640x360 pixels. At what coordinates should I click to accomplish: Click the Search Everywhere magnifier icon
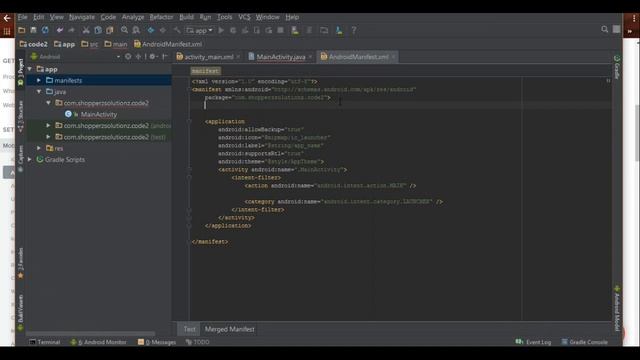pos(604,29)
